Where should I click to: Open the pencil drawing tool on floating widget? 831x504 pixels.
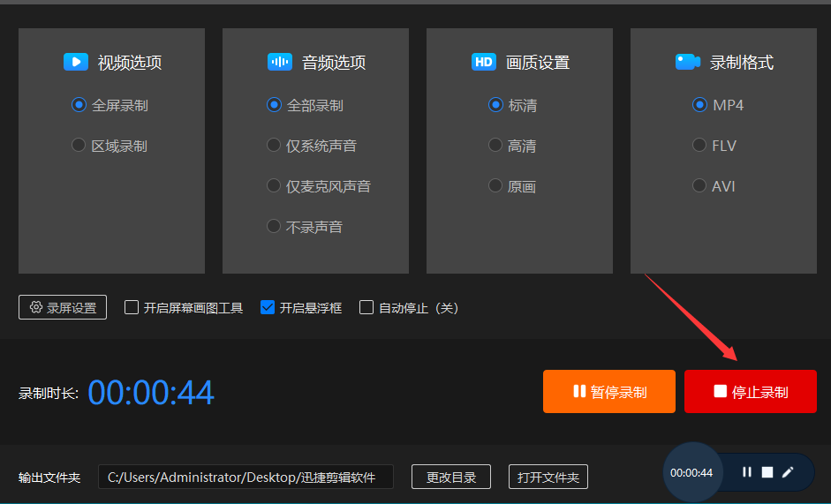(788, 471)
